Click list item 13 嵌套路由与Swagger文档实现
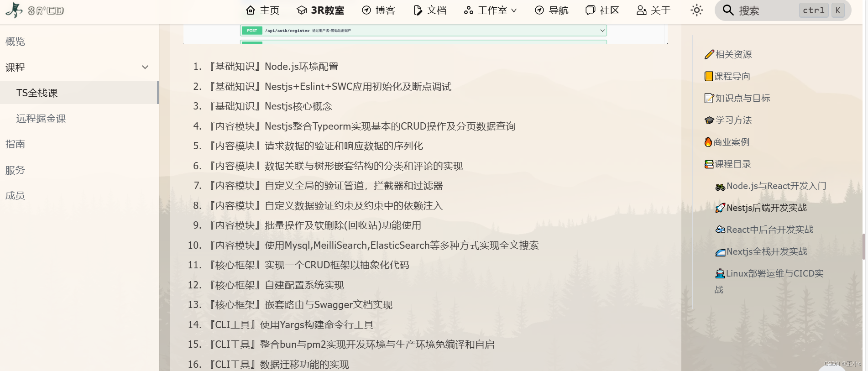 (301, 305)
